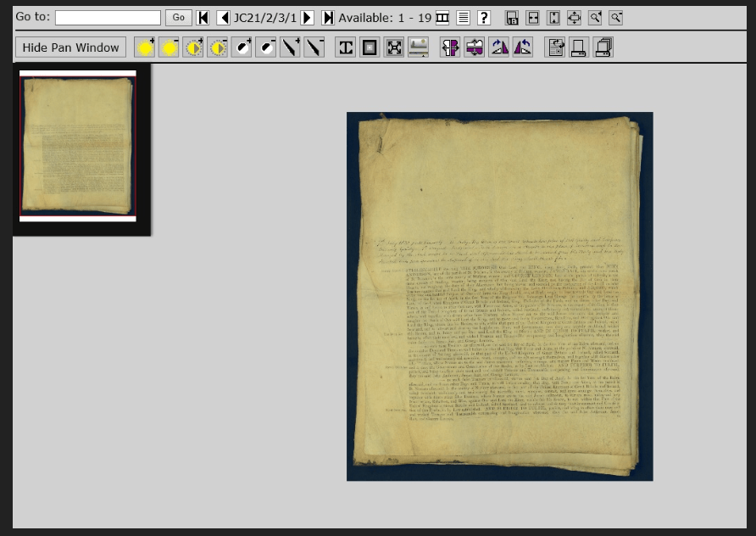Image resolution: width=756 pixels, height=536 pixels.
Task: Flip the image vertically
Action: tap(475, 47)
